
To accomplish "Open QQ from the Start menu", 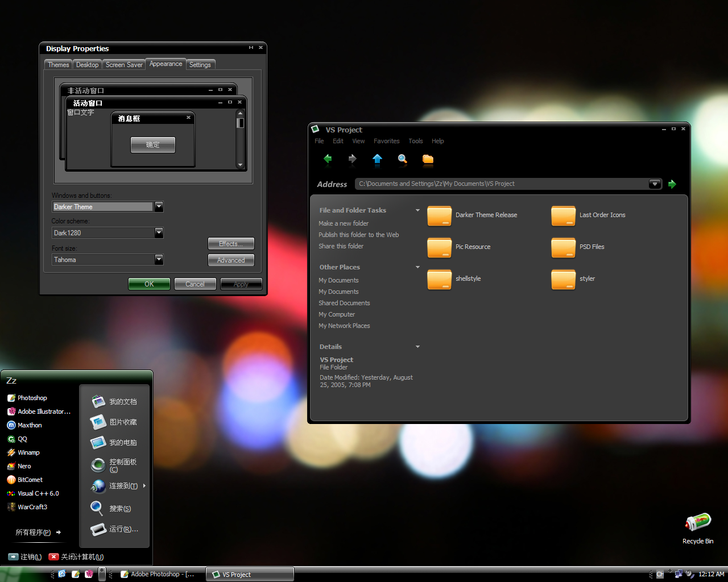I will [x=22, y=438].
